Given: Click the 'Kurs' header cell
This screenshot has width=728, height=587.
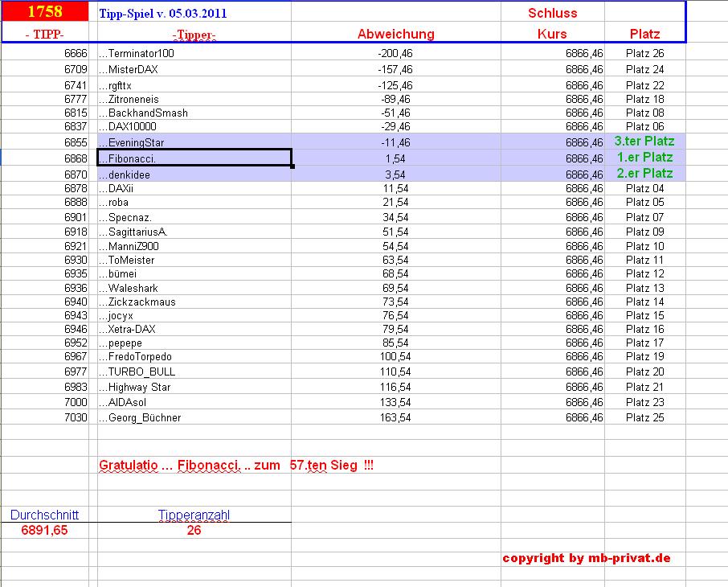Looking at the screenshot, I should pyautogui.click(x=553, y=34).
